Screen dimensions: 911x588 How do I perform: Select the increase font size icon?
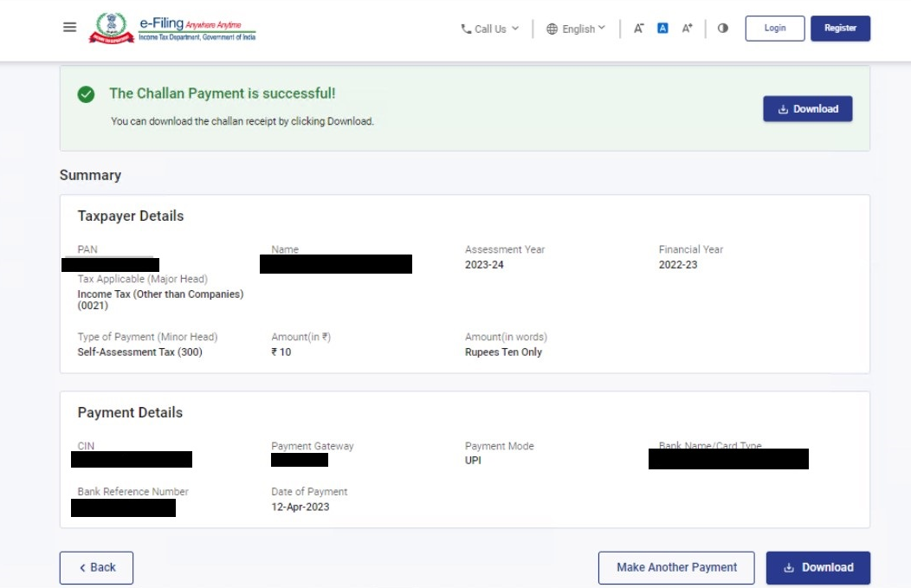coord(686,28)
